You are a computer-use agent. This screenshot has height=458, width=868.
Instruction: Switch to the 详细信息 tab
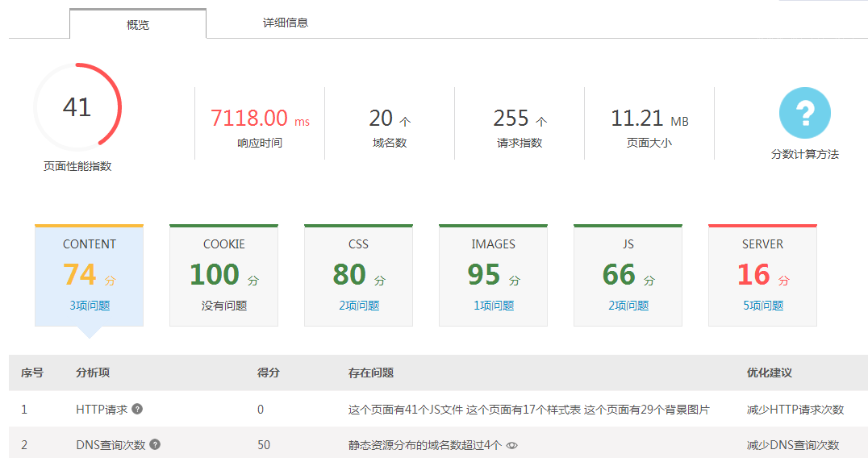tap(286, 23)
